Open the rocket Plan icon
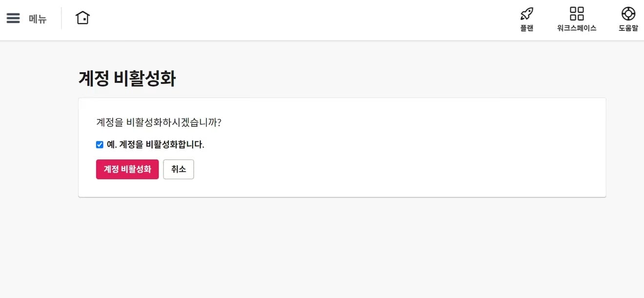 [527, 13]
